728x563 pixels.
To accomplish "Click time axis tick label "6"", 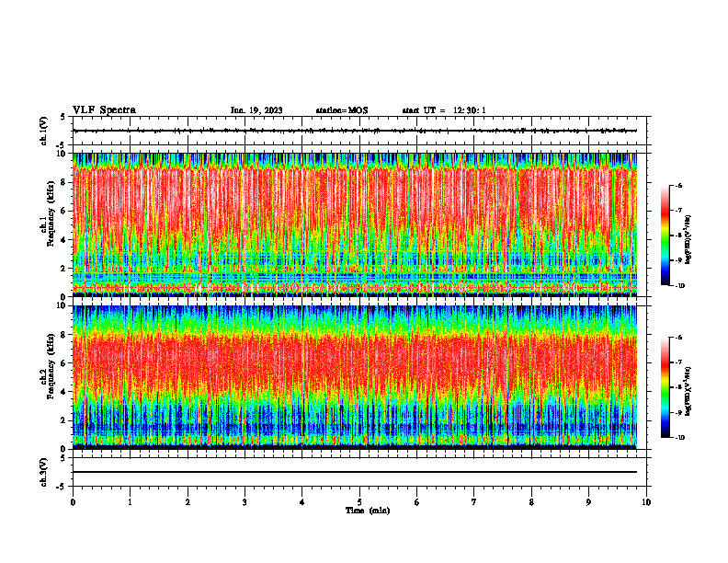I will coord(417,502).
